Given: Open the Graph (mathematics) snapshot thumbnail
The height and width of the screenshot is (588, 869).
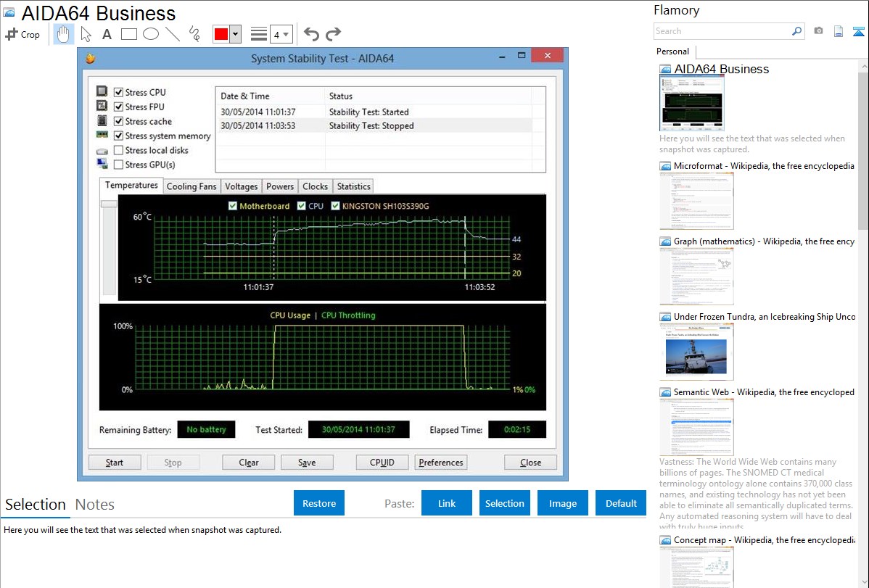Looking at the screenshot, I should point(696,276).
